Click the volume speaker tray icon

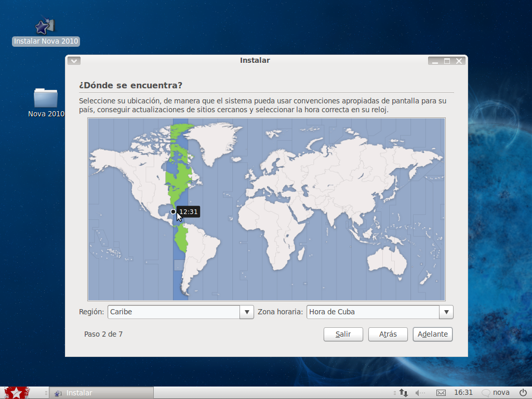click(420, 393)
